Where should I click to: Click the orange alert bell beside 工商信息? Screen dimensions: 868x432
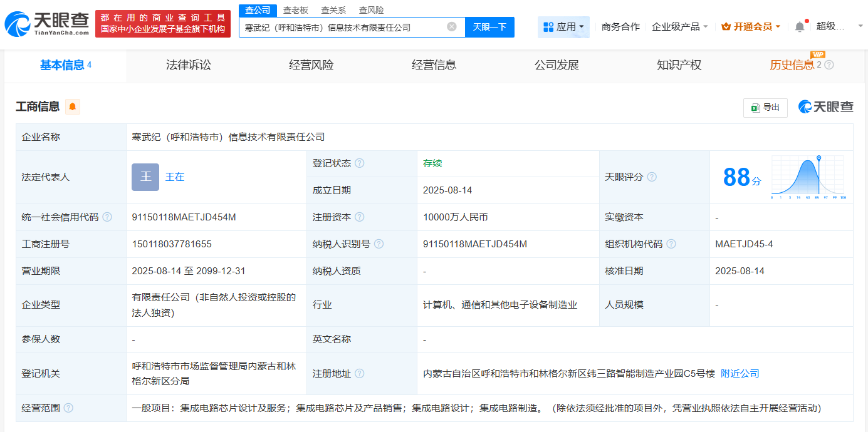coord(72,107)
